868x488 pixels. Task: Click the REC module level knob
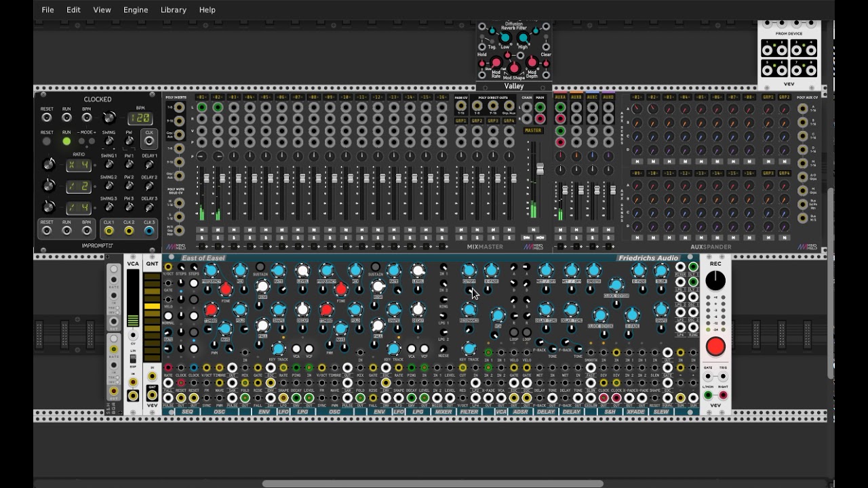(715, 281)
